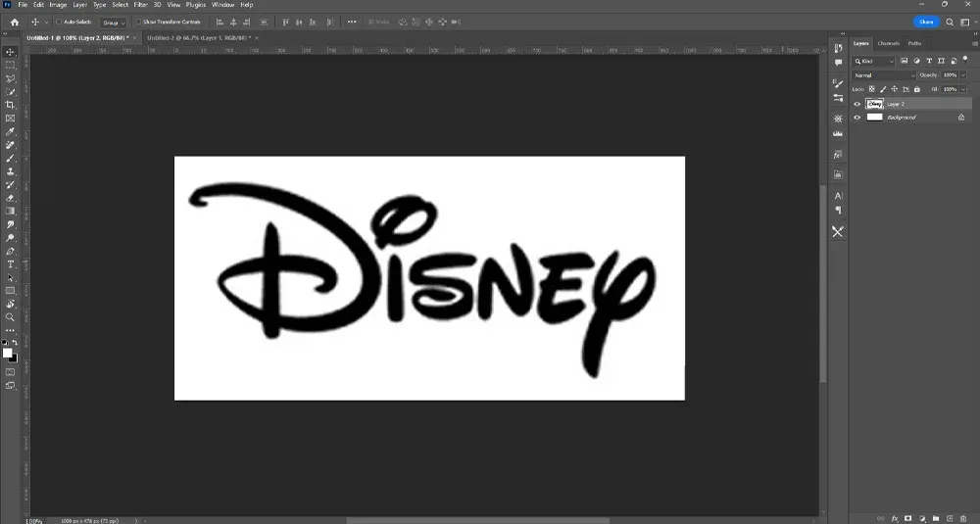
Task: Click the foreground color swatch
Action: 8,353
